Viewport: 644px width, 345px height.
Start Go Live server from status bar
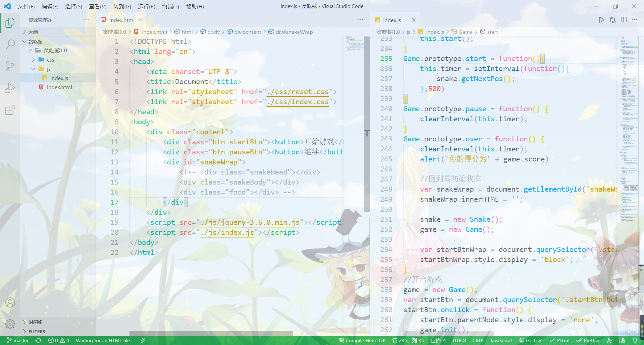point(531,340)
